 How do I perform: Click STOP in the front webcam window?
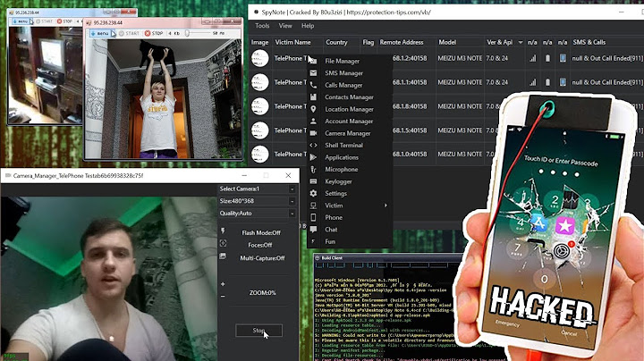coord(154,33)
